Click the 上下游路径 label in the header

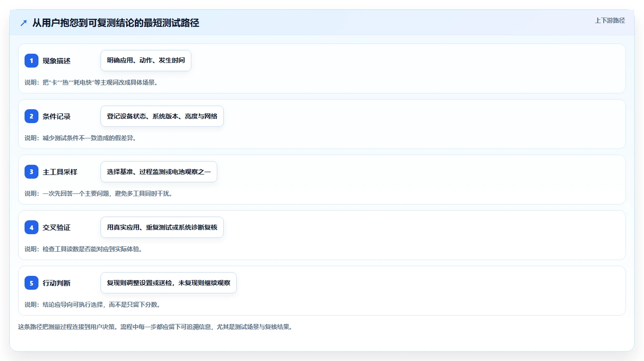(610, 21)
